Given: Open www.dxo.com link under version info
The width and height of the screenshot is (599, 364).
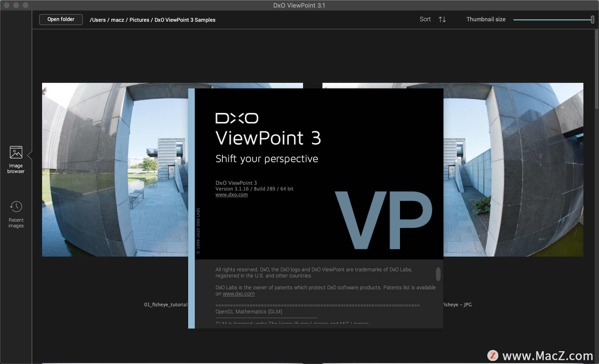Looking at the screenshot, I should [231, 195].
